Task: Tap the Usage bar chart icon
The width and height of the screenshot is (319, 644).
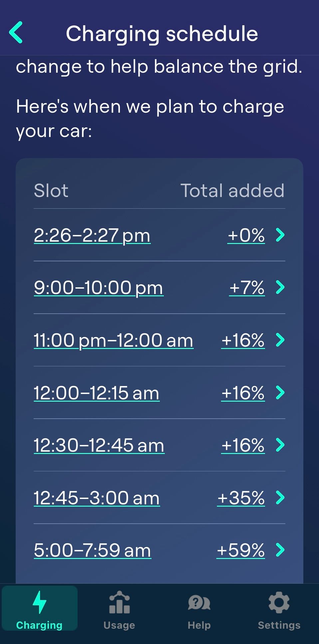Action: 119,603
